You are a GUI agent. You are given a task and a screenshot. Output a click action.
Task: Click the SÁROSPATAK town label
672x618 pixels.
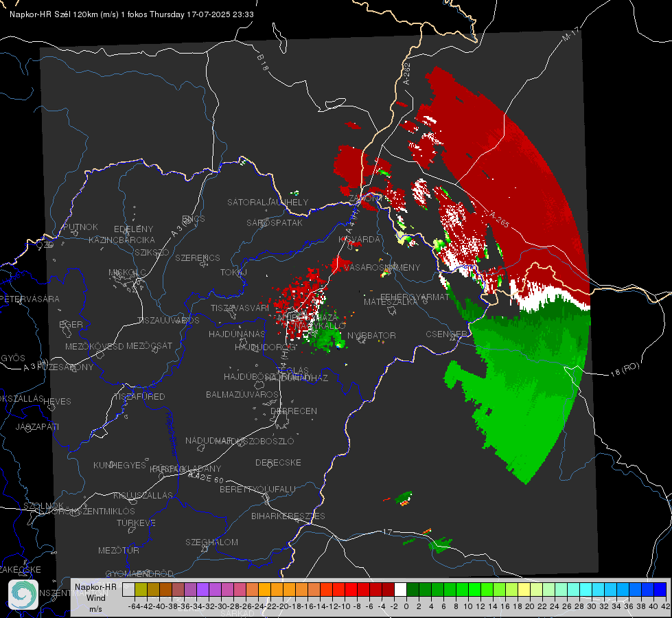click(275, 223)
